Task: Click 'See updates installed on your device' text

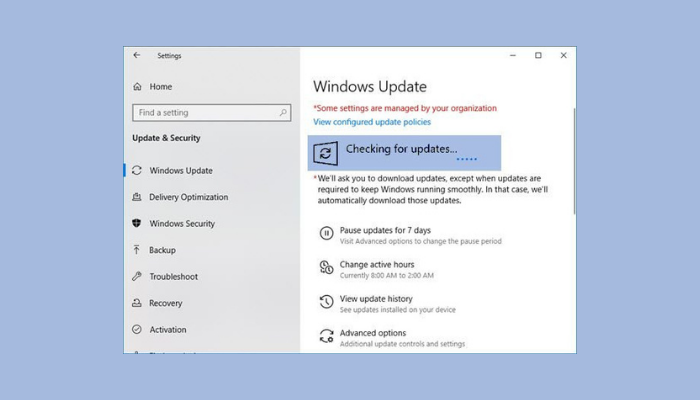Action: tap(398, 310)
